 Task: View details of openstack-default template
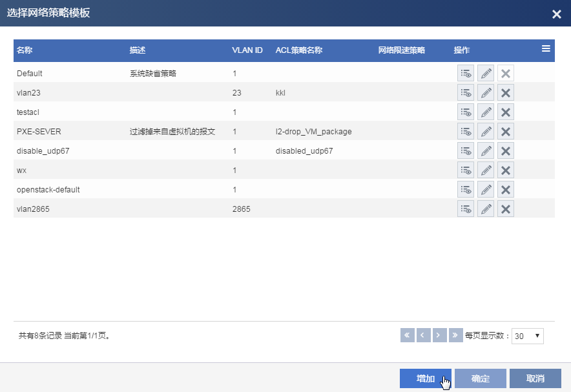[466, 190]
